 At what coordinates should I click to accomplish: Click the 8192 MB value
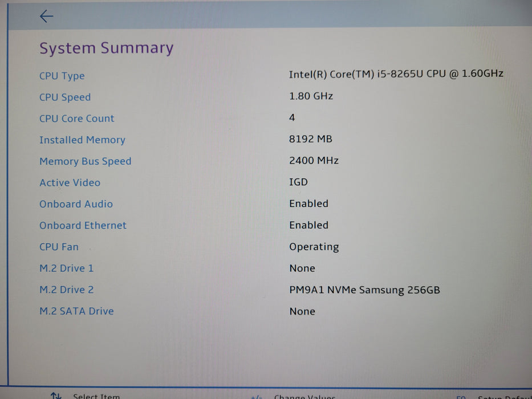(x=310, y=139)
